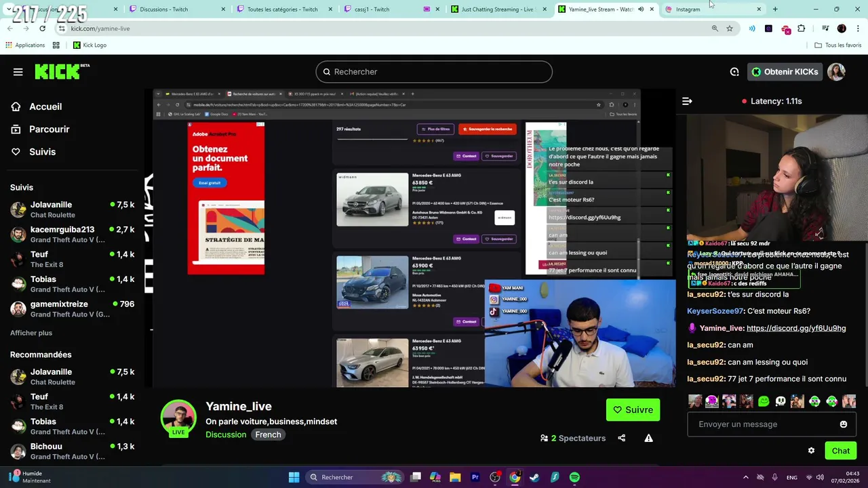Open the emoji picker in the message box
This screenshot has width=868, height=488.
(844, 424)
